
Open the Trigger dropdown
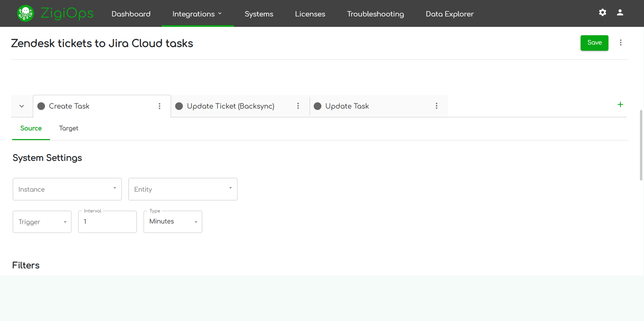click(42, 222)
